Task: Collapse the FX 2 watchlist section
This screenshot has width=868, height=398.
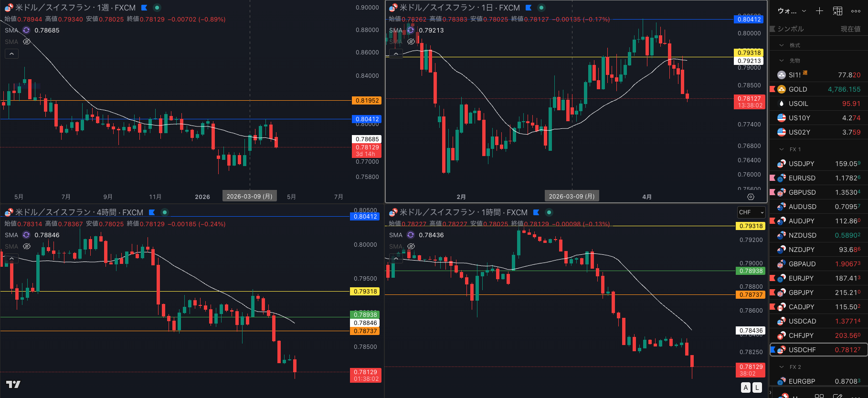Action: click(782, 367)
